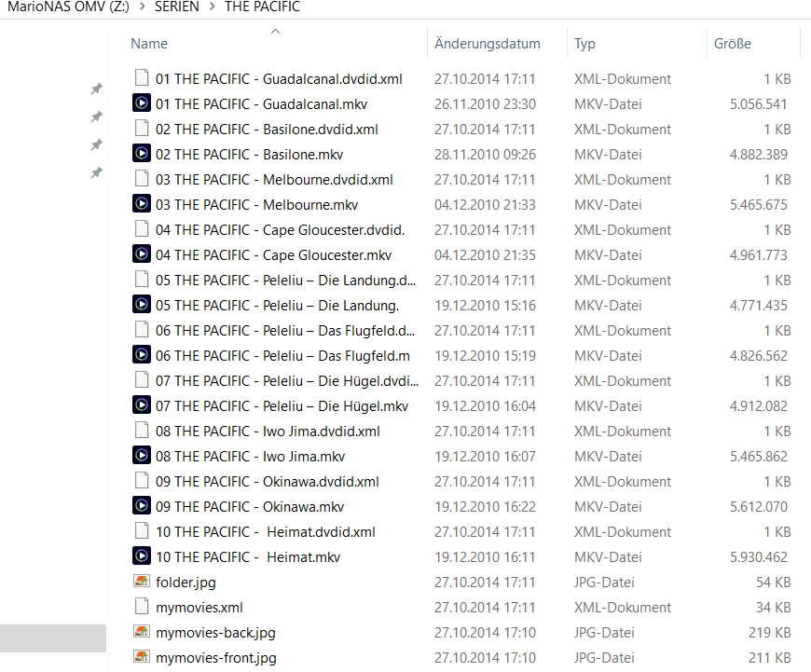Click the icon of 10 THE PACIFIC - Heimat.dvdid.xml

pyautogui.click(x=141, y=530)
